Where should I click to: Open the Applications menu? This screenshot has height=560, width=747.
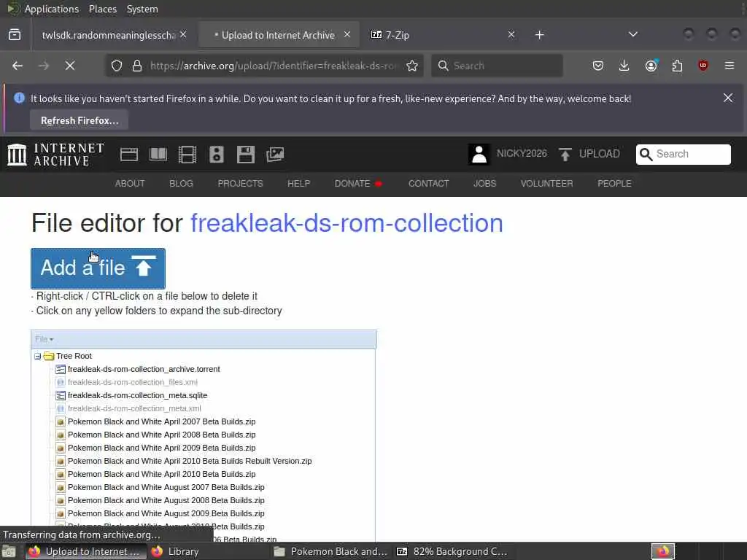coord(52,9)
